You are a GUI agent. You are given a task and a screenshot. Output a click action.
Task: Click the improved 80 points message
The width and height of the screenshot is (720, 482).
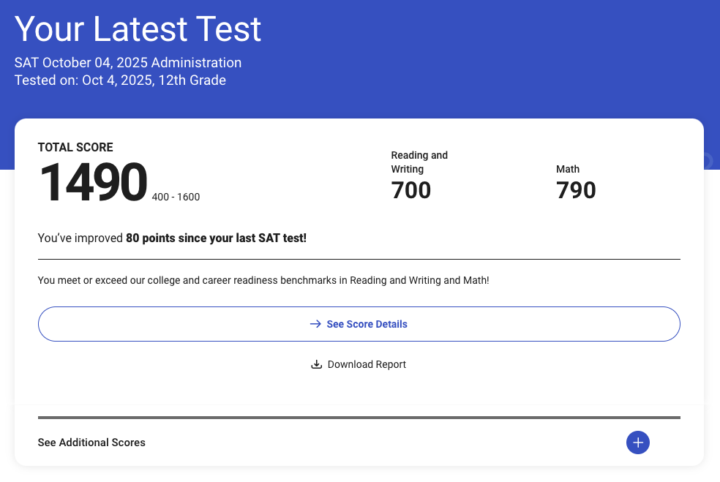tap(172, 238)
